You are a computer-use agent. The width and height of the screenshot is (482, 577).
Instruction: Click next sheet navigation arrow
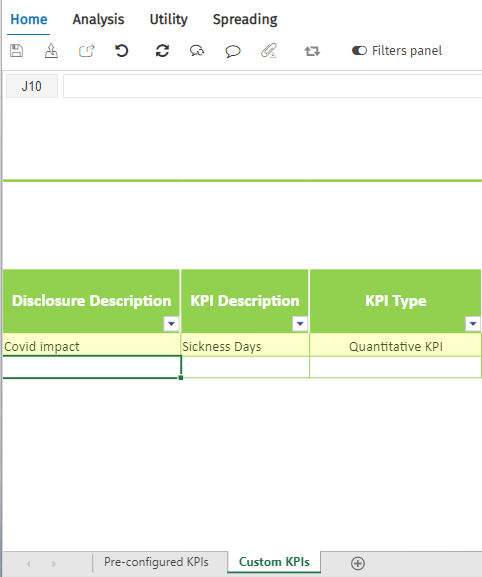(54, 563)
